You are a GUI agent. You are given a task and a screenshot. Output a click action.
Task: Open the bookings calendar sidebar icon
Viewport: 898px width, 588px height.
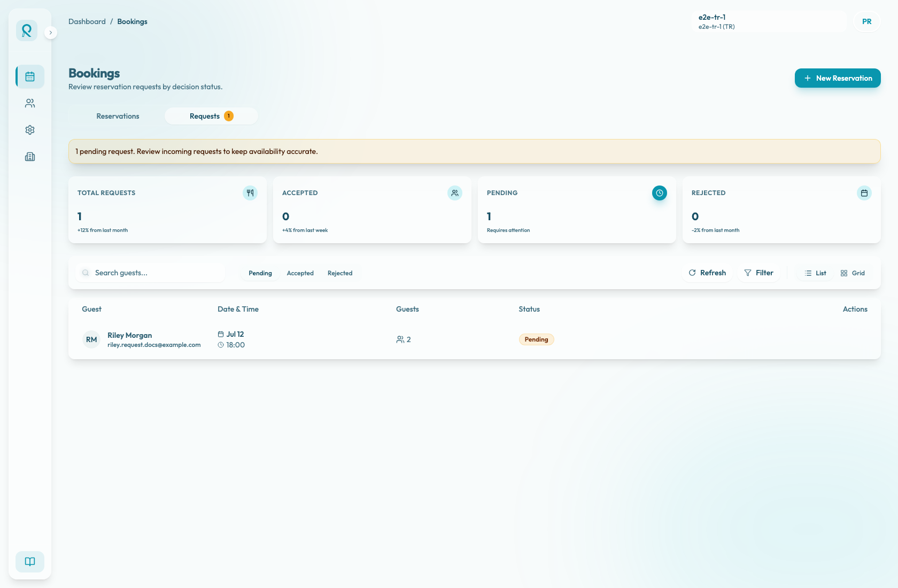pos(30,76)
